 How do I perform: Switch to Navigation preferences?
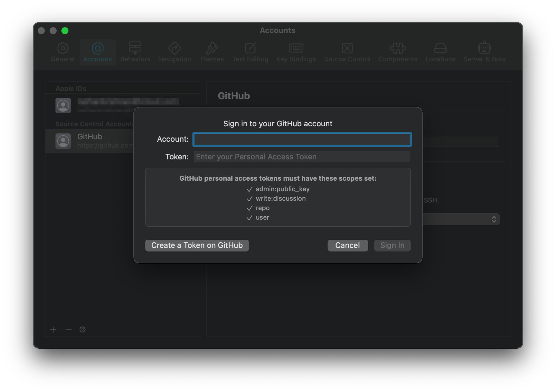pos(174,53)
